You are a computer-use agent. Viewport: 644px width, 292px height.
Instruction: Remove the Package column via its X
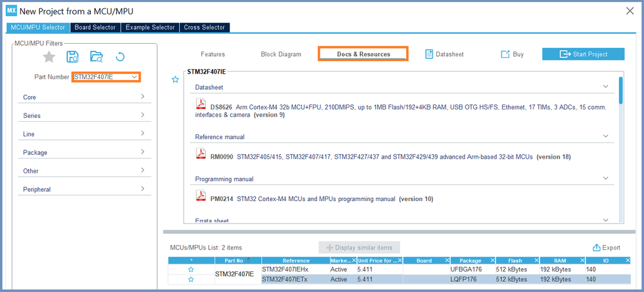click(x=492, y=260)
